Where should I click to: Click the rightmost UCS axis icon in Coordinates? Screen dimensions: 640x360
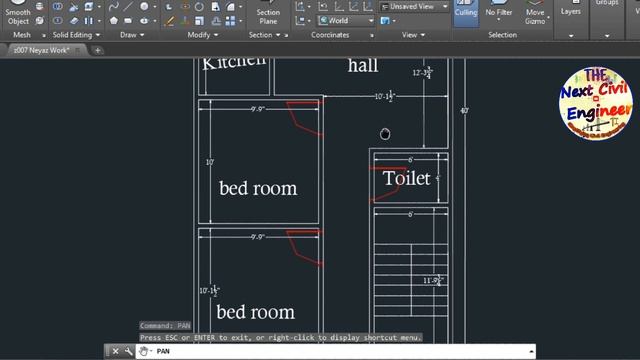(x=368, y=6)
